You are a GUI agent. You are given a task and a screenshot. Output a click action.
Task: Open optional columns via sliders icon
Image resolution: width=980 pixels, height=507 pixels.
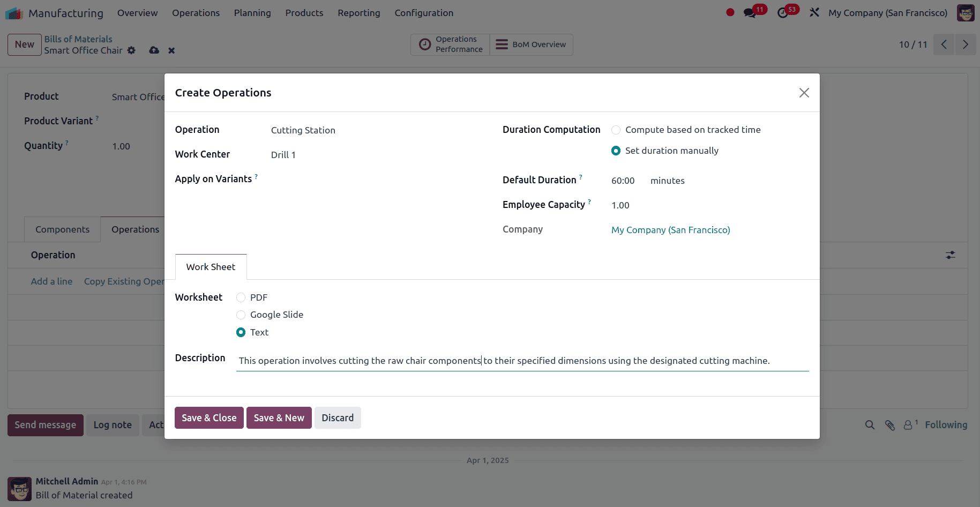(x=950, y=256)
